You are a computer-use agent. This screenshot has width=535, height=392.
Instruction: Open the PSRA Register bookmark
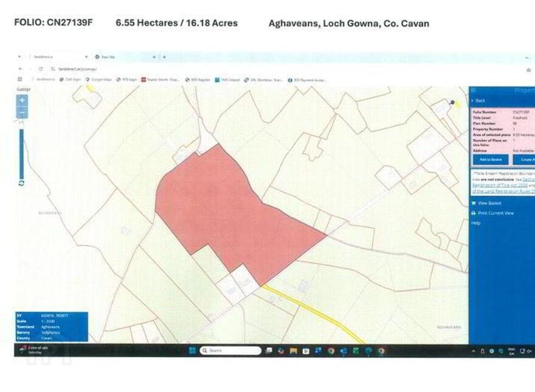coord(198,80)
